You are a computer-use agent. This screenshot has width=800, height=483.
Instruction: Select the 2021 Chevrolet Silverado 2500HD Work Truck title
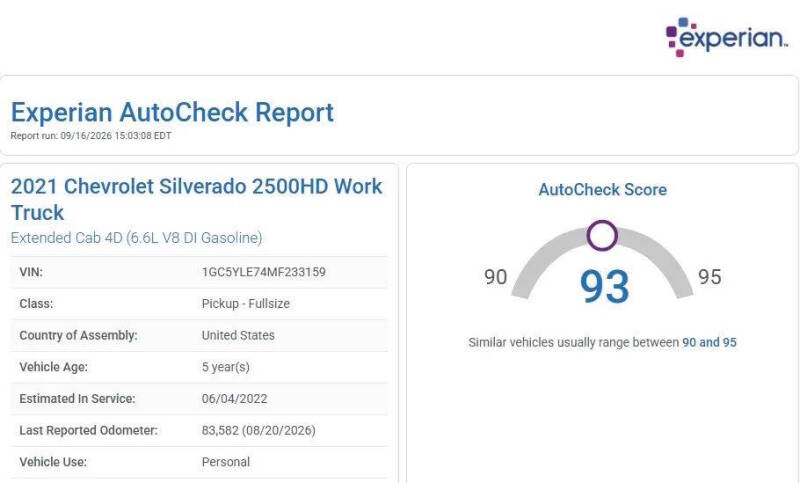196,199
